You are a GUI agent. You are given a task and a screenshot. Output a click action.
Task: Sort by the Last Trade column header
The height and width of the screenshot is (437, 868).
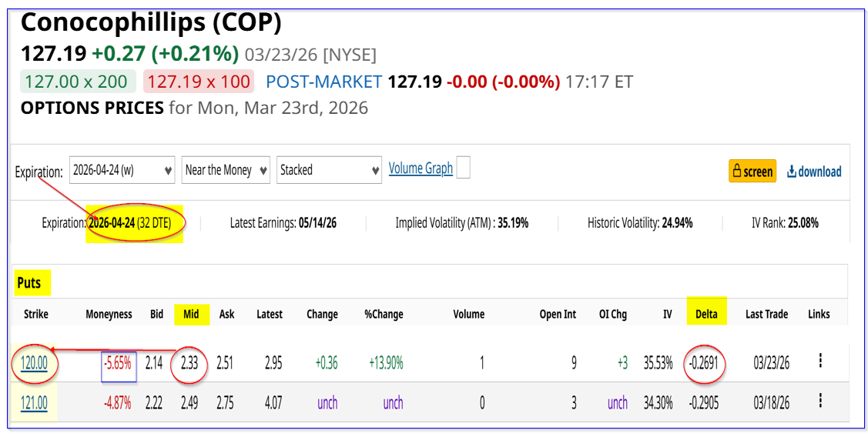(766, 314)
